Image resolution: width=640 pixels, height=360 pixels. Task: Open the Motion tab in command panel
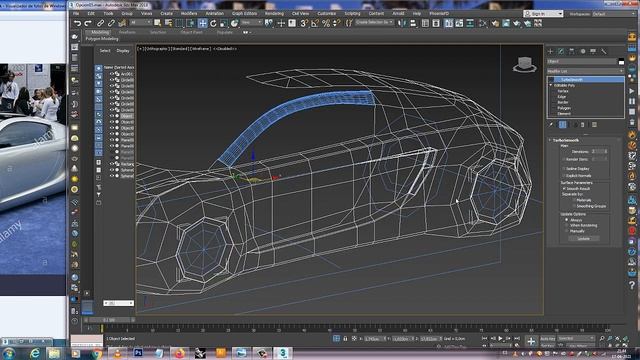tap(582, 51)
